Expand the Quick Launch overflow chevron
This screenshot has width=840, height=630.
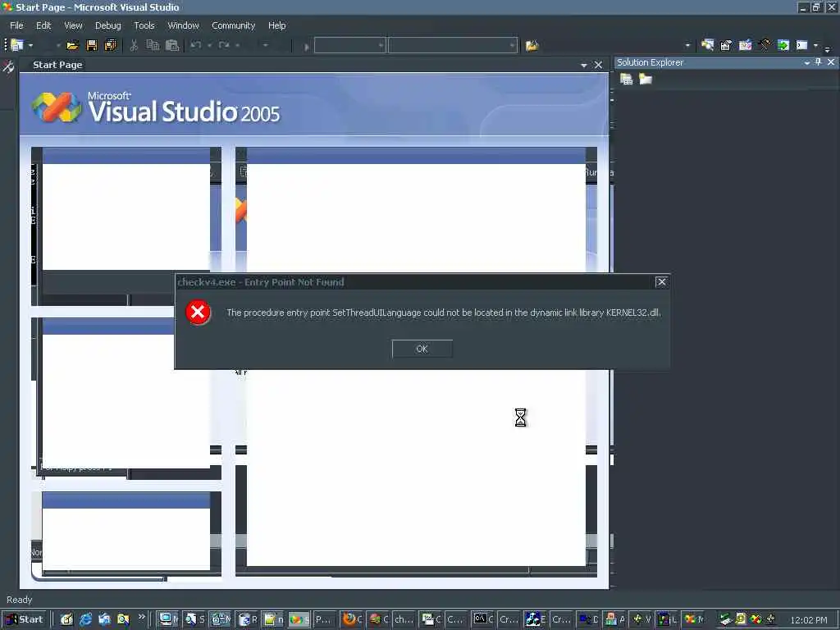(142, 617)
